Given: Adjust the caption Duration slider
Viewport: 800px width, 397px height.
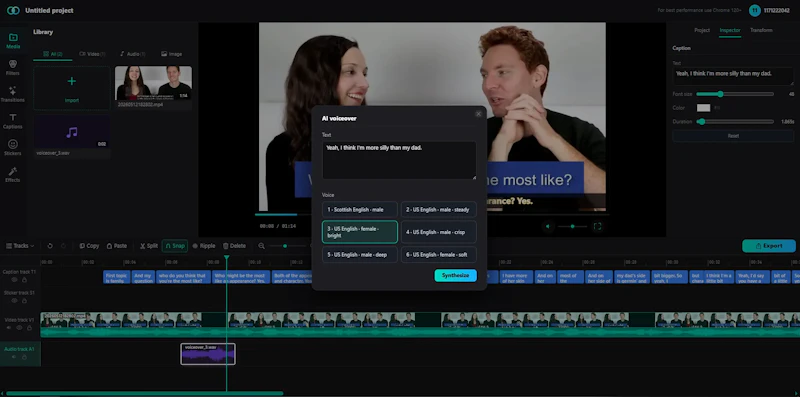Looking at the screenshot, I should [735, 122].
